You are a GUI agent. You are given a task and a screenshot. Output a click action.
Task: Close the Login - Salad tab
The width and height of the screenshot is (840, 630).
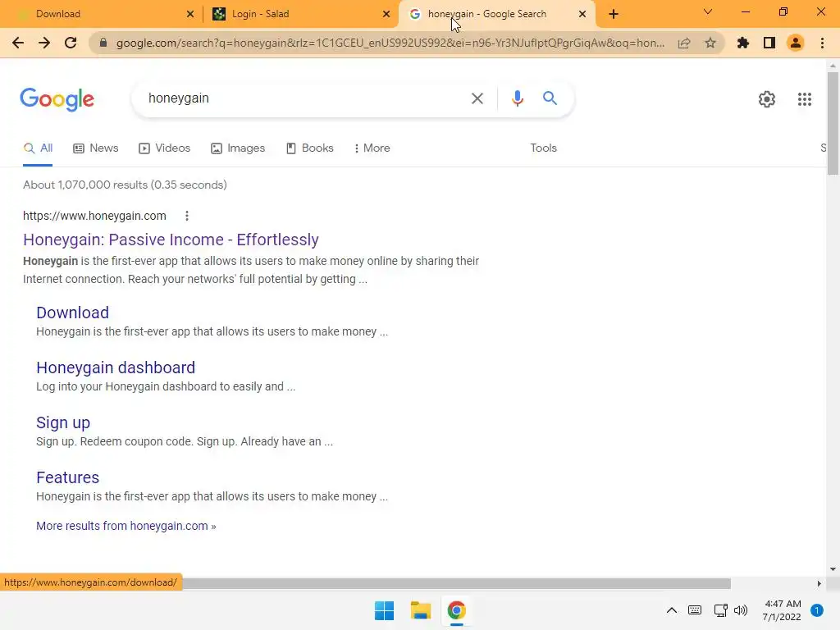coord(386,14)
